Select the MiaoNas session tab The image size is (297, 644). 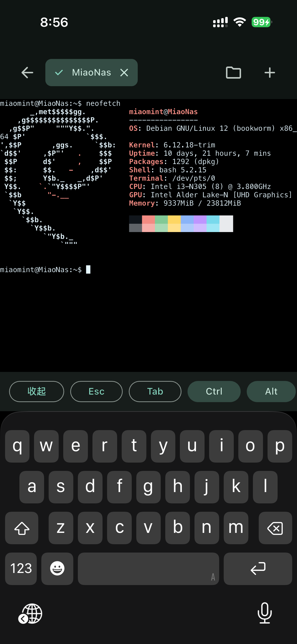point(91,73)
